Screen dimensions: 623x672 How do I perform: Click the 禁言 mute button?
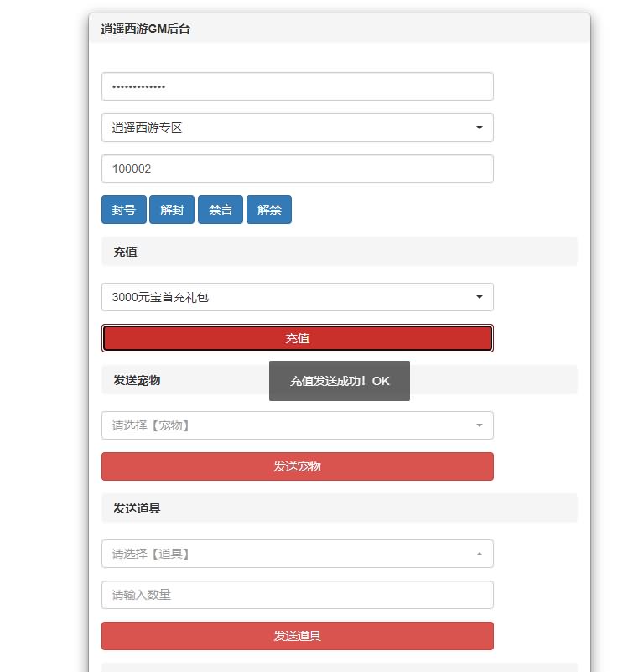pos(221,210)
